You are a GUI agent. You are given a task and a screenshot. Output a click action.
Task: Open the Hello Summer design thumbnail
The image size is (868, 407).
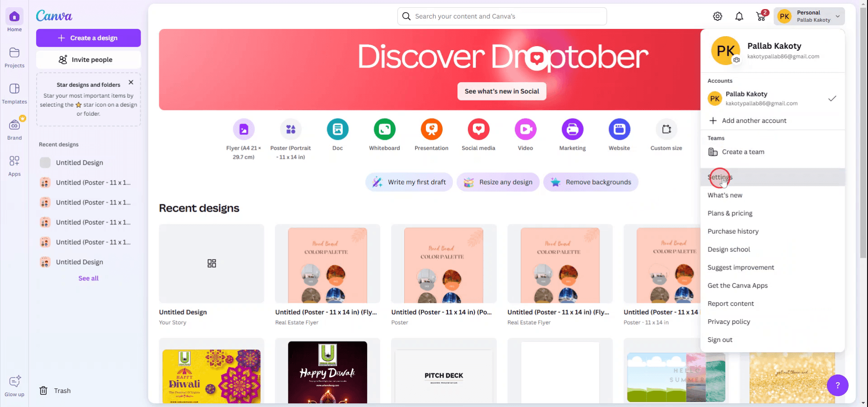676,378
